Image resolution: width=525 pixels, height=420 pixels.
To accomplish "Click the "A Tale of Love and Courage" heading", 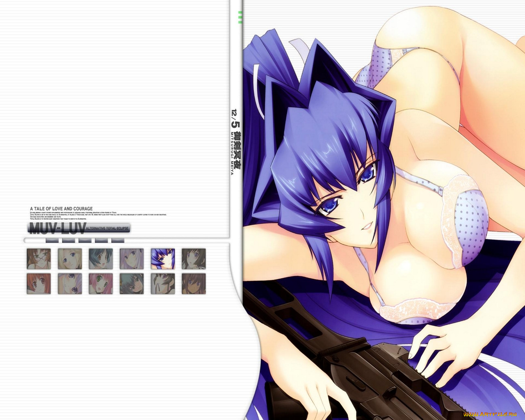I will click(62, 209).
